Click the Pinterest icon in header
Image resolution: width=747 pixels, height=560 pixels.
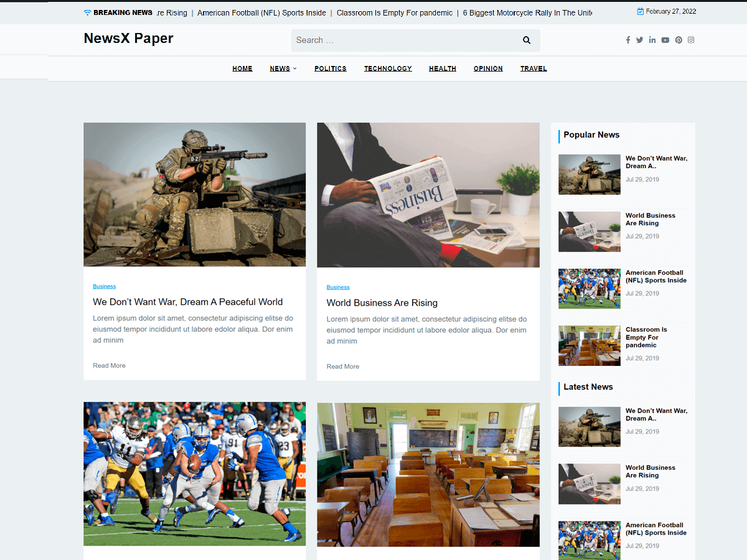pos(679,40)
